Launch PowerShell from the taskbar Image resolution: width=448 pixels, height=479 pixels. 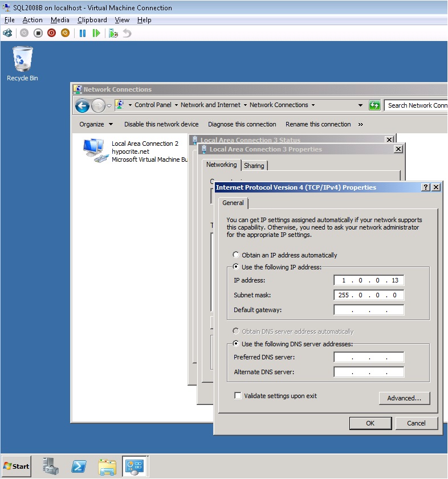tap(79, 466)
